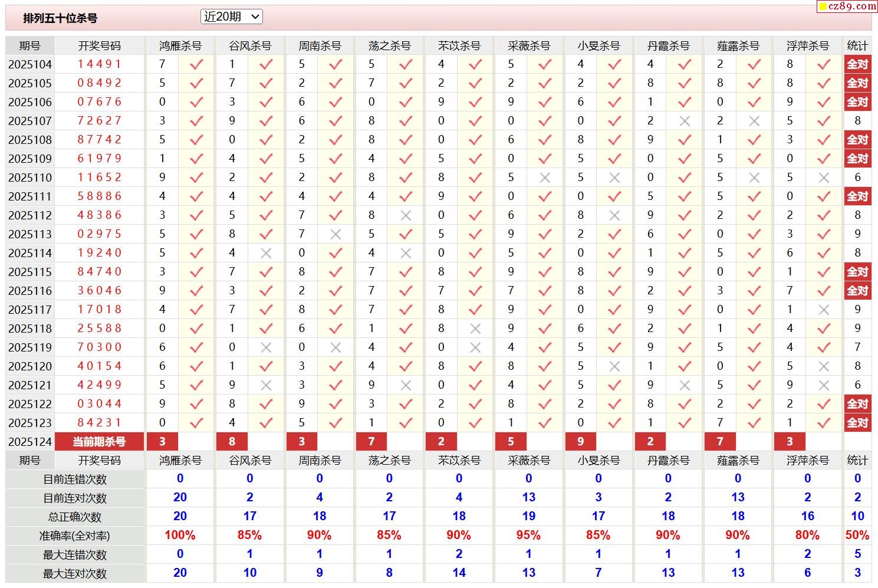Click period number 2025110
Viewport: 878px width, 588px height.
tap(30, 178)
